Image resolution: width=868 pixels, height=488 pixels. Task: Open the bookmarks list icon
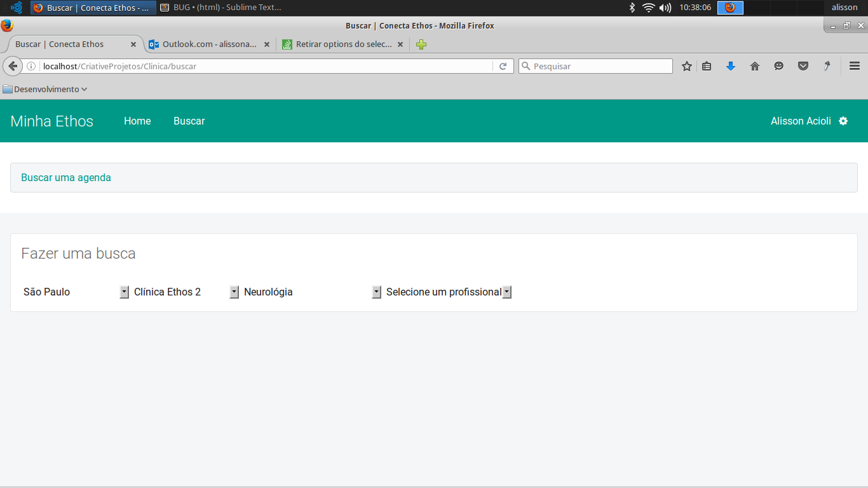[707, 66]
